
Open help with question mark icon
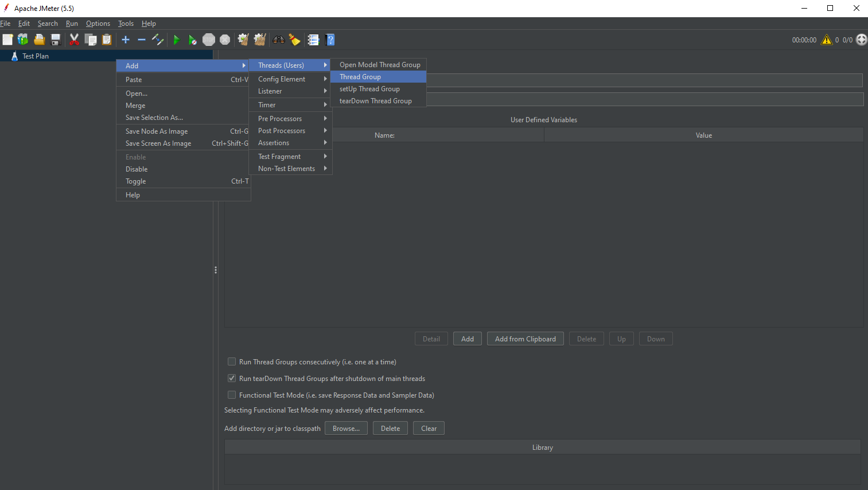pyautogui.click(x=330, y=40)
